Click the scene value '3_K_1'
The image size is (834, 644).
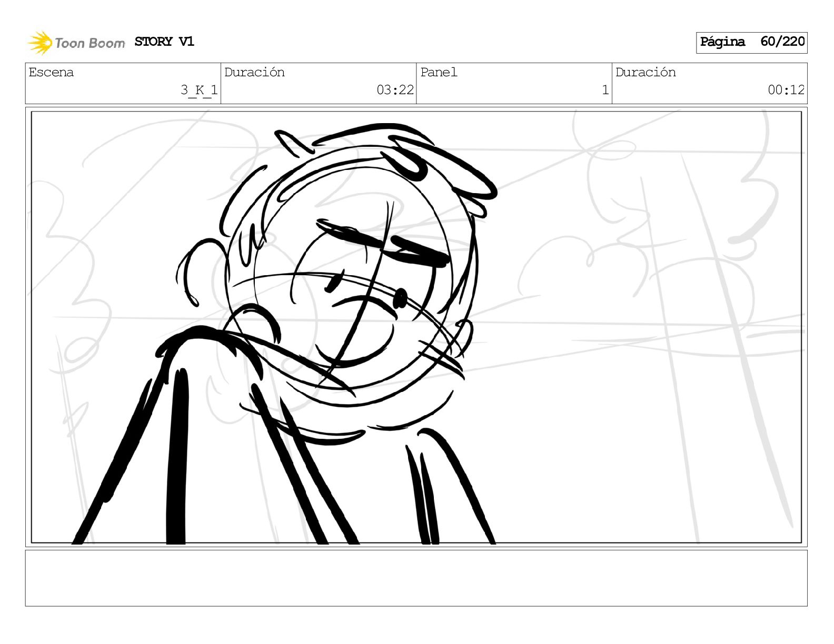199,90
